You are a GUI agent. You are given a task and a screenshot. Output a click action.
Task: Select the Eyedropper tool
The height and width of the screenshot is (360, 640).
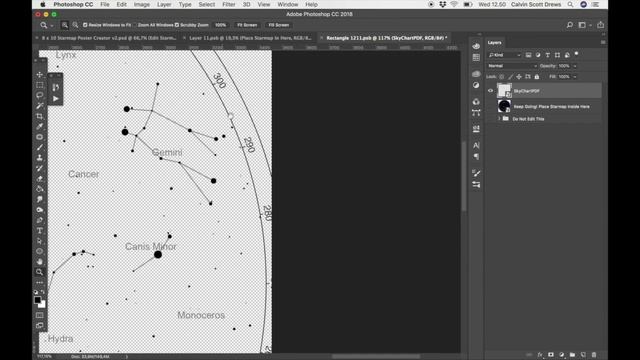40,127
